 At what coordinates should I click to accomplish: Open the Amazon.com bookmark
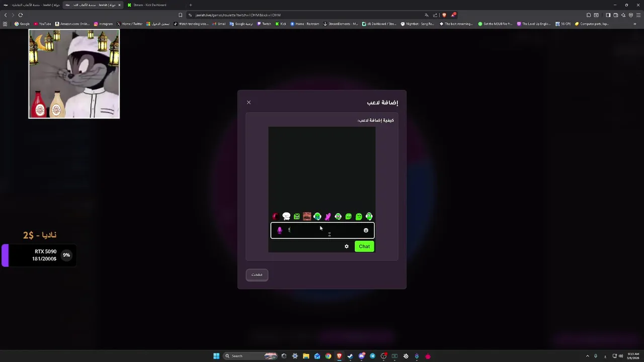[x=72, y=24]
